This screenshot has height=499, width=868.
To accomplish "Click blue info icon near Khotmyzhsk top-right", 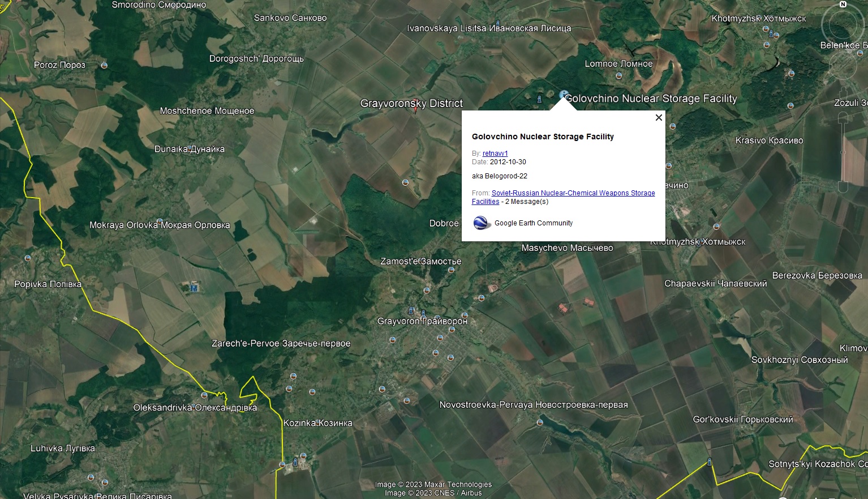I will pos(771,33).
